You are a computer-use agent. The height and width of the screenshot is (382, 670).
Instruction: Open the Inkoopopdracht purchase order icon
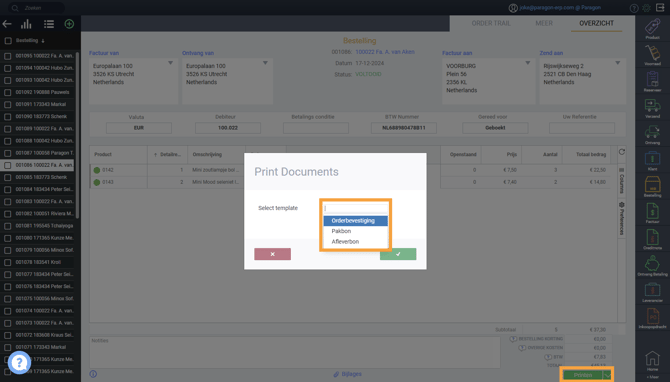(652, 317)
